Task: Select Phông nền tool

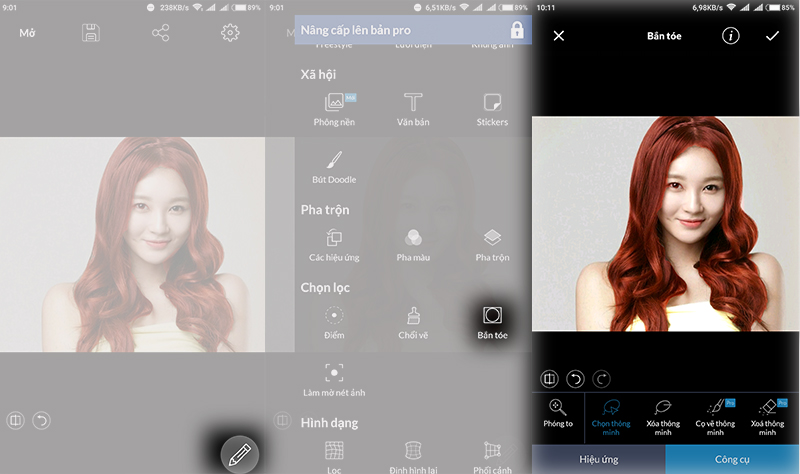Action: coord(334,110)
